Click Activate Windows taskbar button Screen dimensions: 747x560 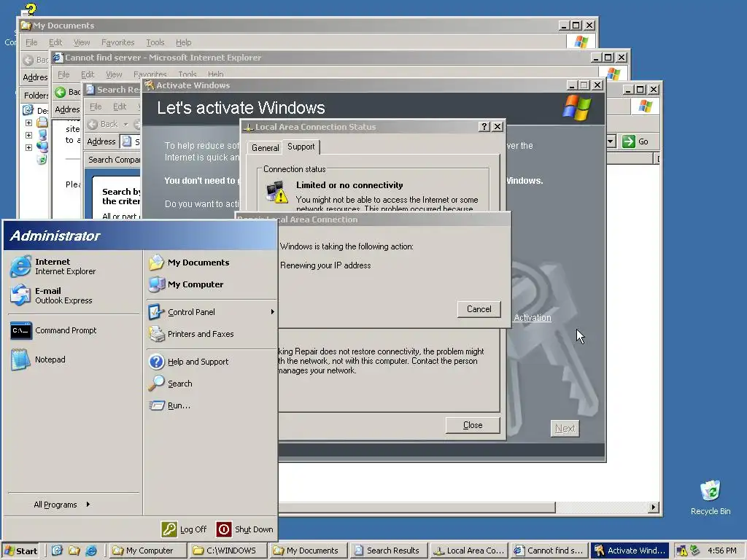pyautogui.click(x=630, y=551)
